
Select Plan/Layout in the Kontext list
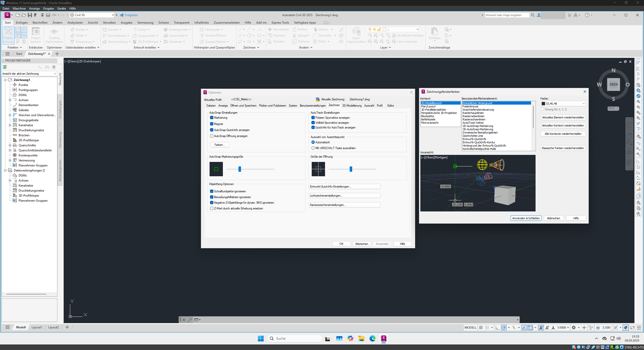(428, 106)
